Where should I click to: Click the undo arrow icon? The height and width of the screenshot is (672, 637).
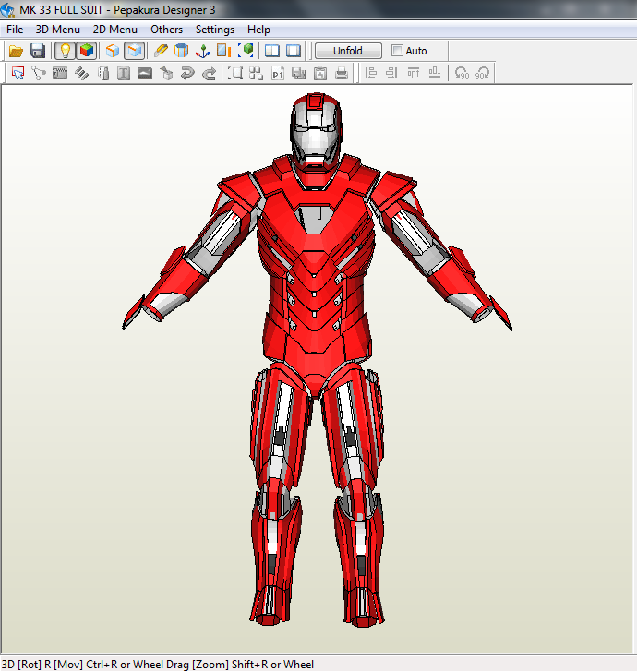(x=187, y=73)
